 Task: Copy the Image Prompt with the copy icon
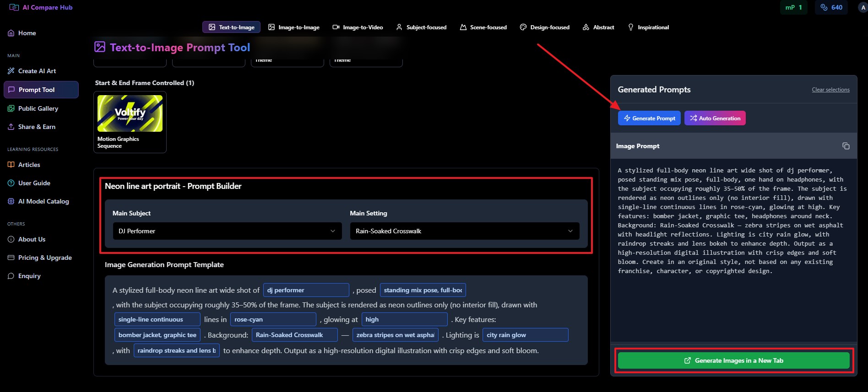click(x=846, y=146)
